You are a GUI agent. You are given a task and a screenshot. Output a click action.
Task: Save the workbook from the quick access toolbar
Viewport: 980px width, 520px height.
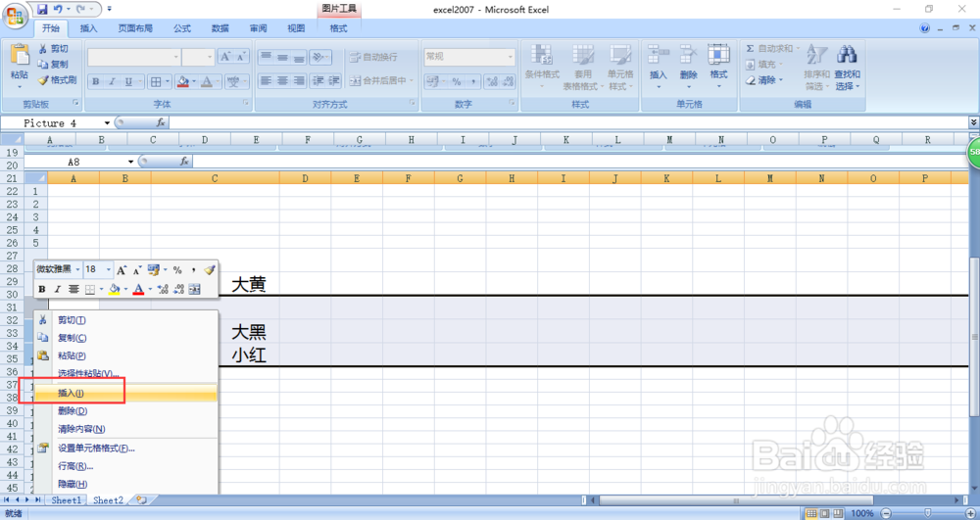click(x=42, y=10)
